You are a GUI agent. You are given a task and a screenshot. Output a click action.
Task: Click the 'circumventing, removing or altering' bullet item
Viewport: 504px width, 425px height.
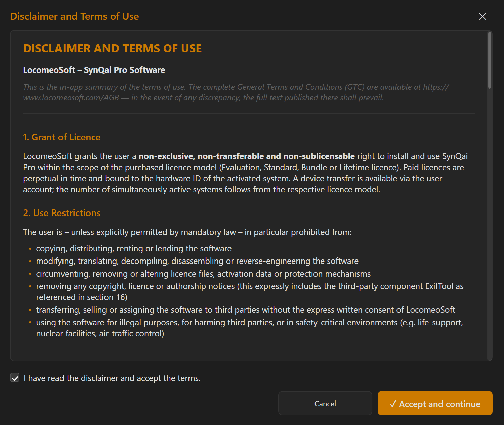(x=203, y=274)
